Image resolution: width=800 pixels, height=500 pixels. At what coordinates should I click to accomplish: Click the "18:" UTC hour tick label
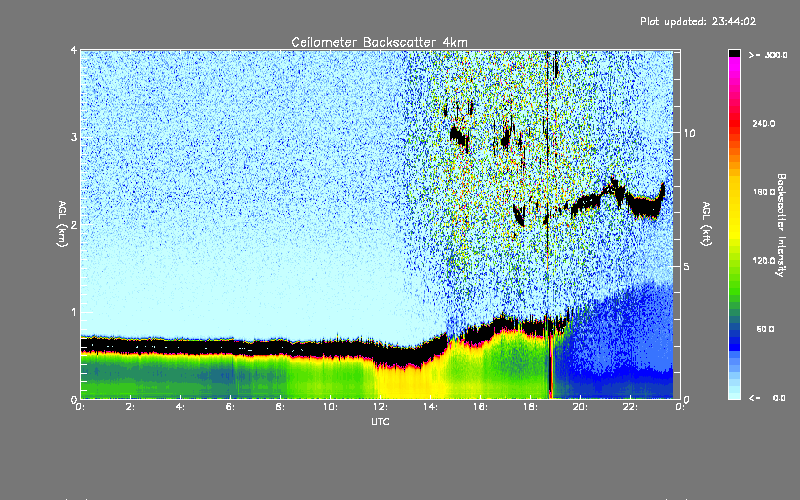(x=530, y=407)
